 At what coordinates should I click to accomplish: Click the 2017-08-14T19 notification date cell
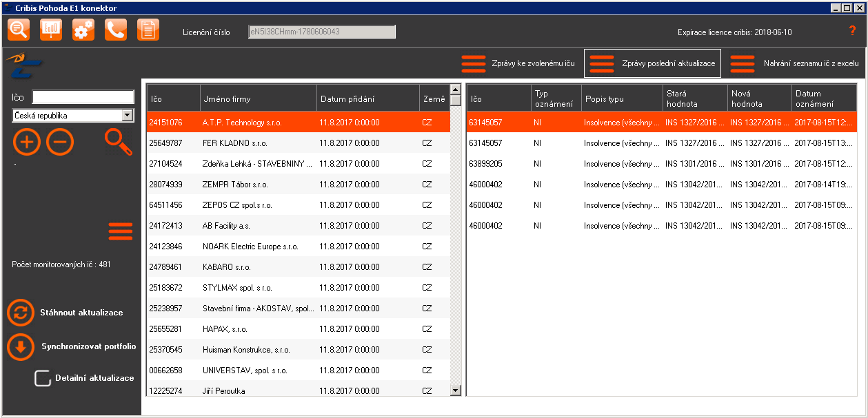(823, 185)
